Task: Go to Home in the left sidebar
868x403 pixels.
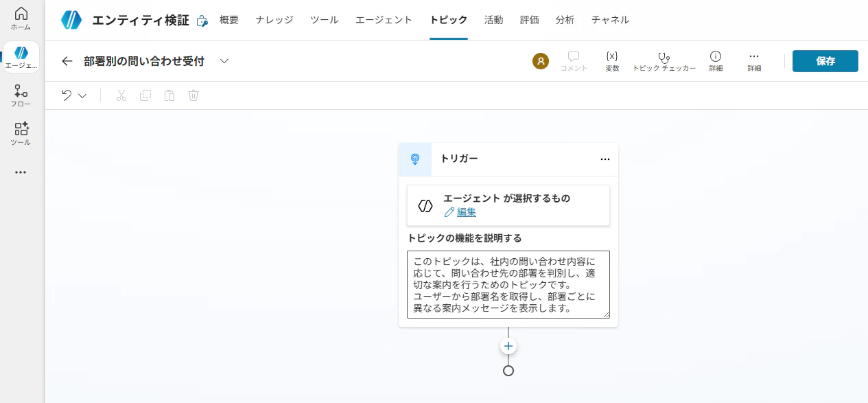Action: (21, 19)
